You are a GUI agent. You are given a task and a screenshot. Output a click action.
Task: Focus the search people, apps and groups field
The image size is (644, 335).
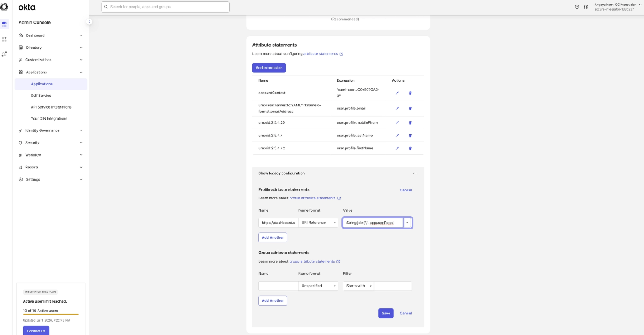tap(165, 7)
